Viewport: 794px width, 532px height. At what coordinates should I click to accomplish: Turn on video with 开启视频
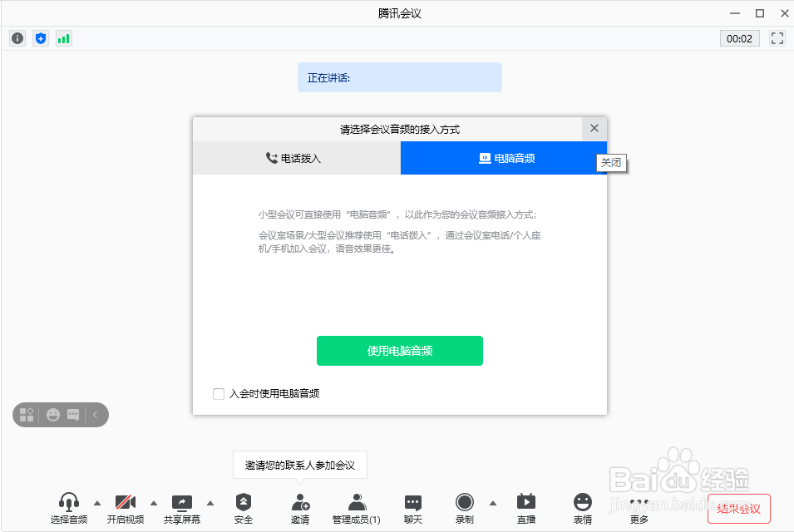coord(126,508)
